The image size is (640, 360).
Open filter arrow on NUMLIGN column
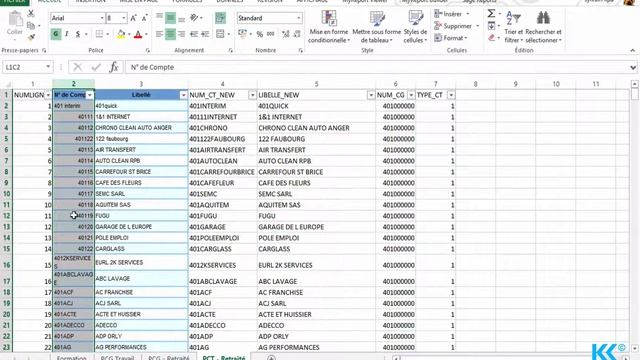tap(48, 95)
